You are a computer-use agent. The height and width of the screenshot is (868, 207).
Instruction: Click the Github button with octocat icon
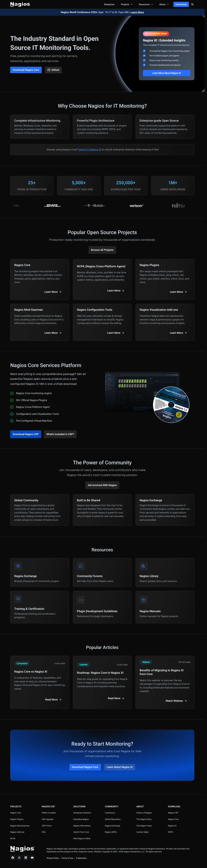(x=53, y=70)
